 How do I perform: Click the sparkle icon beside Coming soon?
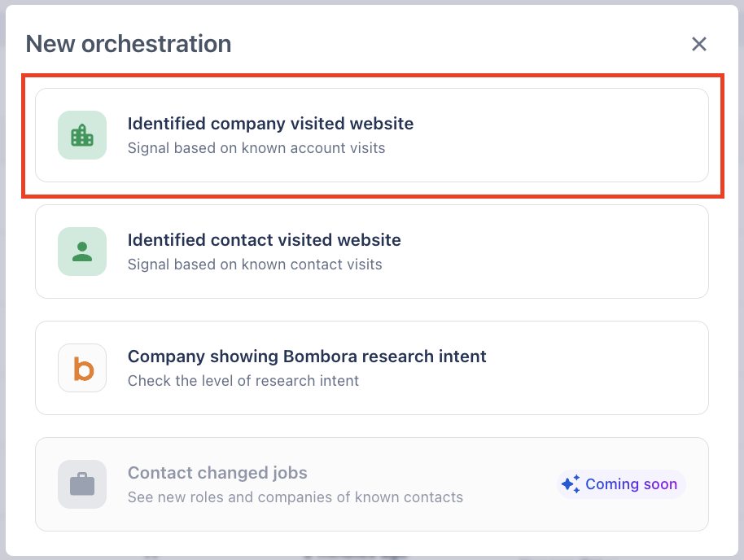point(571,484)
